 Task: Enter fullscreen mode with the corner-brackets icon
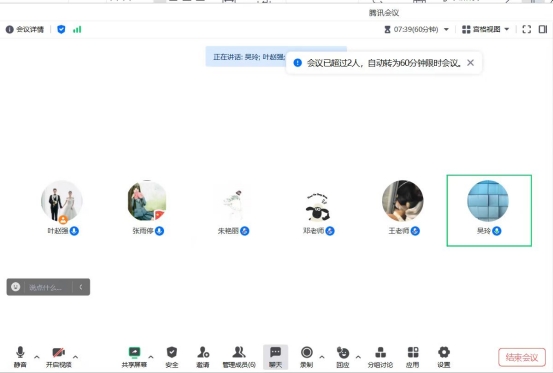click(x=527, y=29)
